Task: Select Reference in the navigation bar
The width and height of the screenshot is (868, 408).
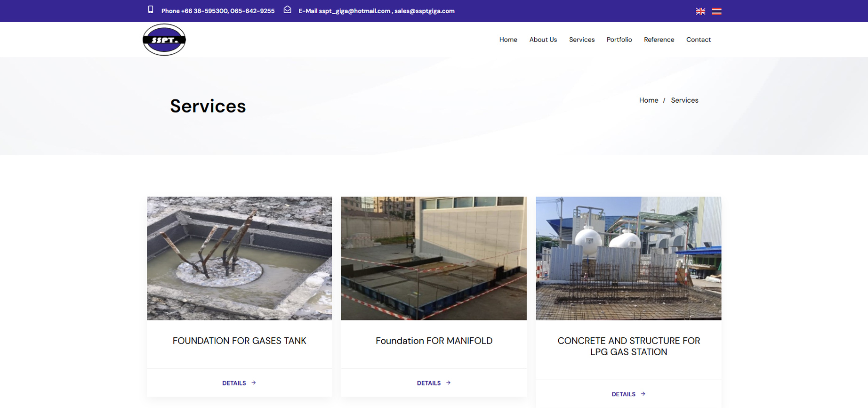Action: click(659, 40)
